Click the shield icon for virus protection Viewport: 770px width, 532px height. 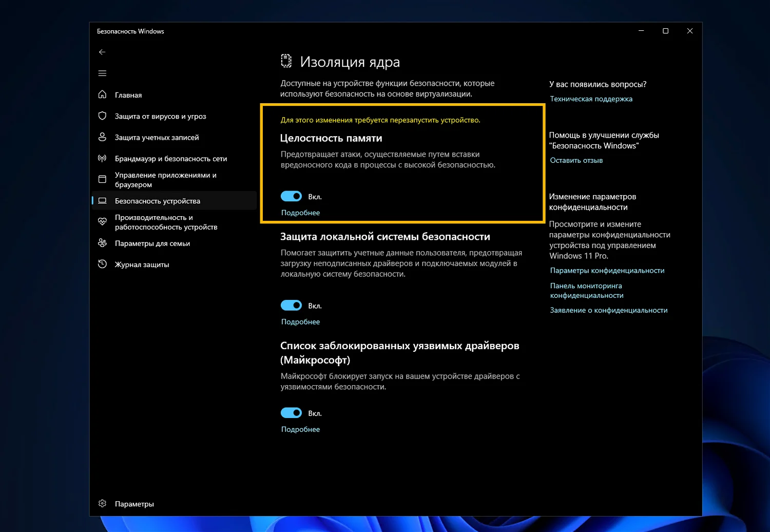[x=102, y=116]
